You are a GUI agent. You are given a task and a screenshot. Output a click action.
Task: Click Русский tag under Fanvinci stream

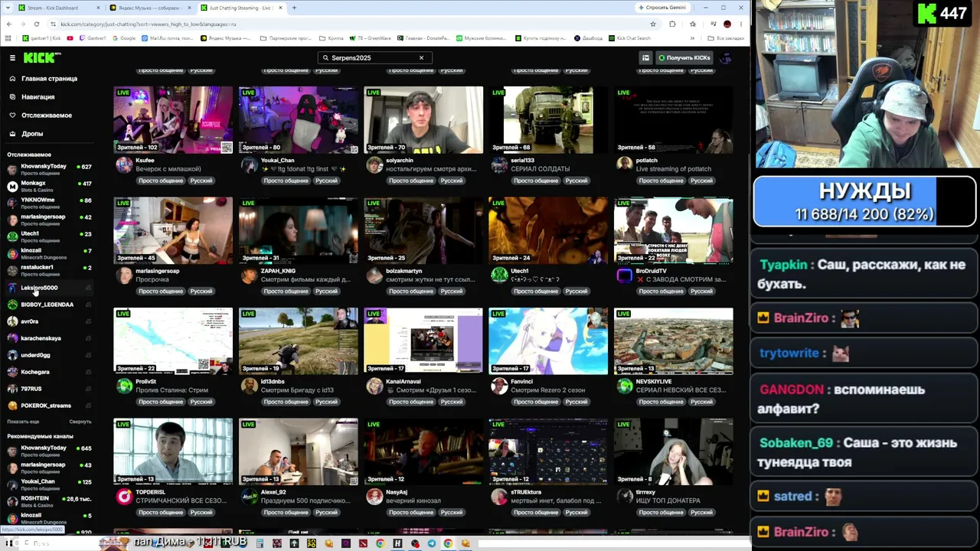577,403
